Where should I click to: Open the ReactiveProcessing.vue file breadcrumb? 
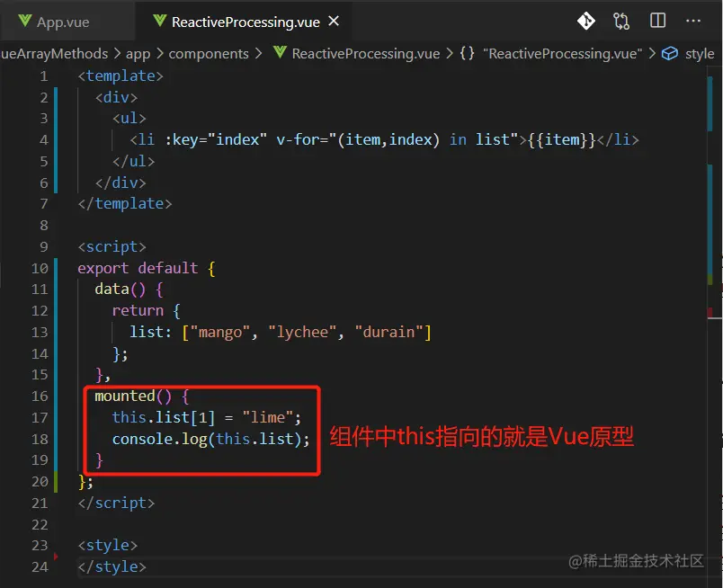[x=366, y=54]
